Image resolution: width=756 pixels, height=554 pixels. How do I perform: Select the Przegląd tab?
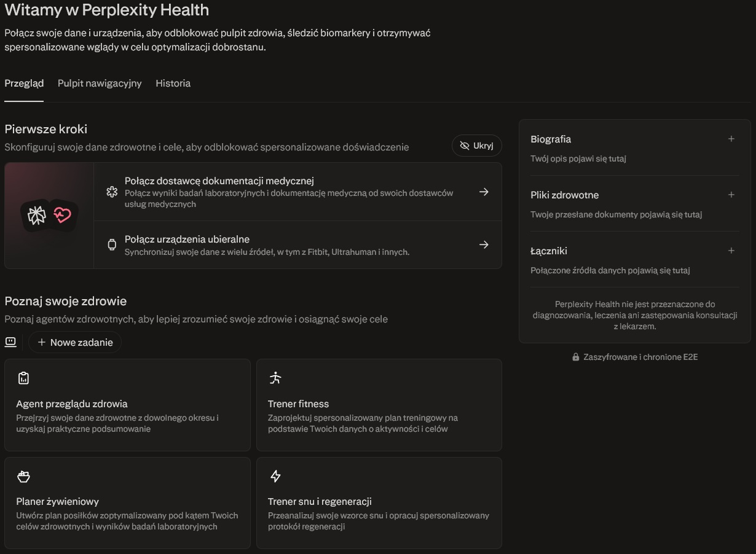tap(24, 84)
